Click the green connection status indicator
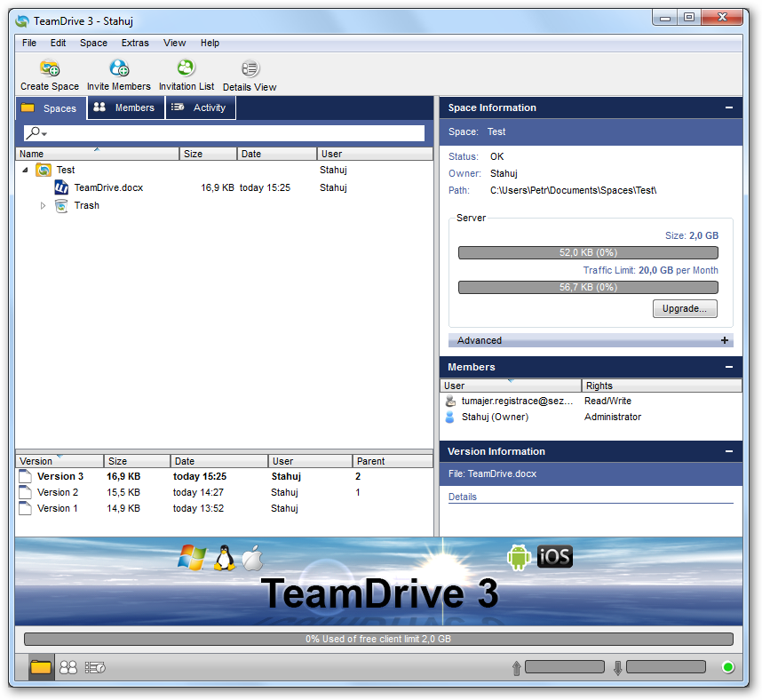The image size is (762, 700). pyautogui.click(x=728, y=667)
